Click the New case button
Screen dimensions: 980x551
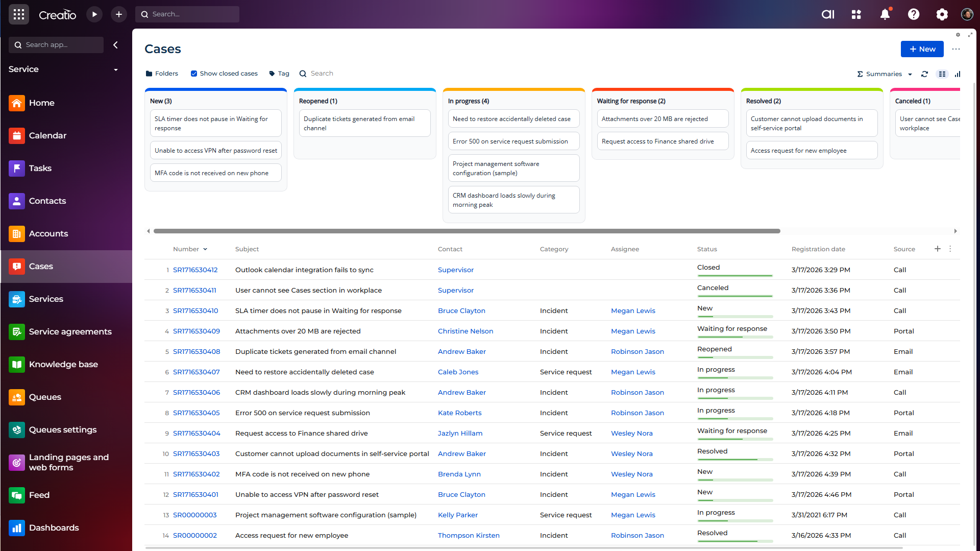click(922, 49)
